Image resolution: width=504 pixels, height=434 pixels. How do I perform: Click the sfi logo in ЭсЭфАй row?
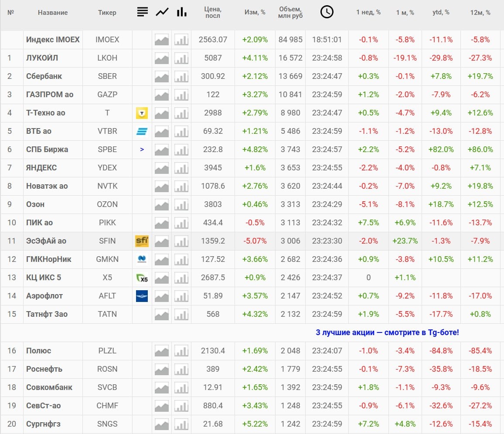pos(142,241)
